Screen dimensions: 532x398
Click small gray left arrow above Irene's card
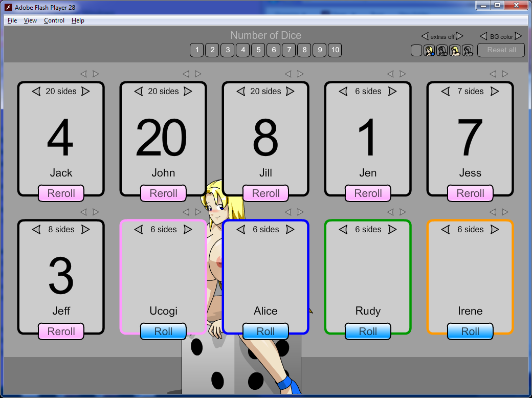493,212
